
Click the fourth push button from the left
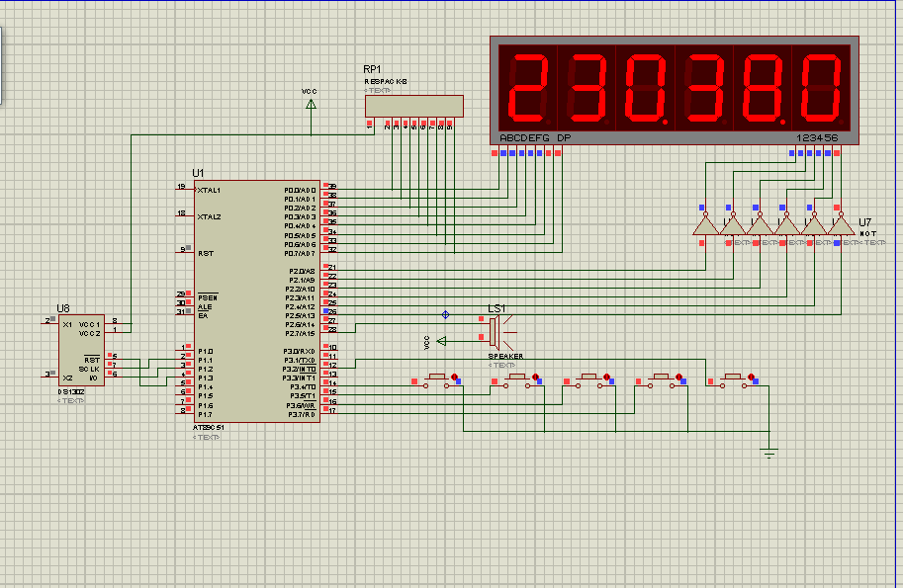[x=660, y=380]
